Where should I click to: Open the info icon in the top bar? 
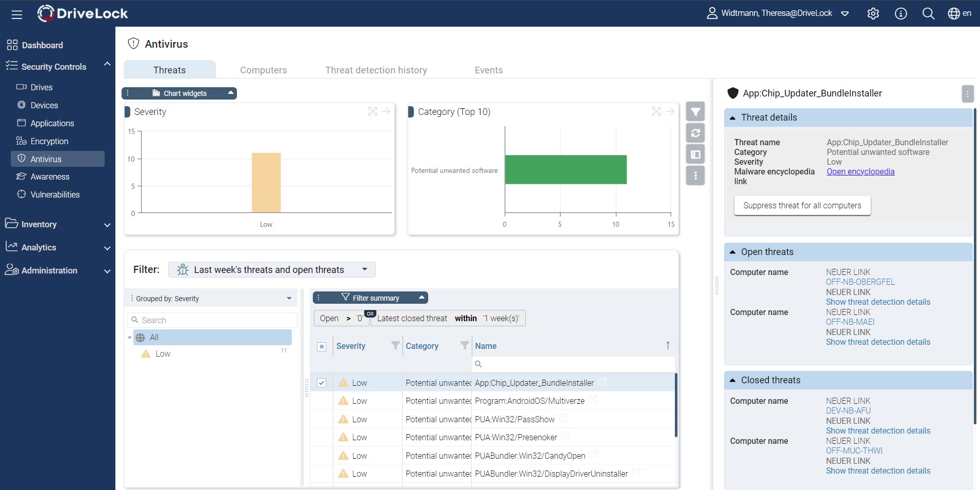tap(901, 14)
